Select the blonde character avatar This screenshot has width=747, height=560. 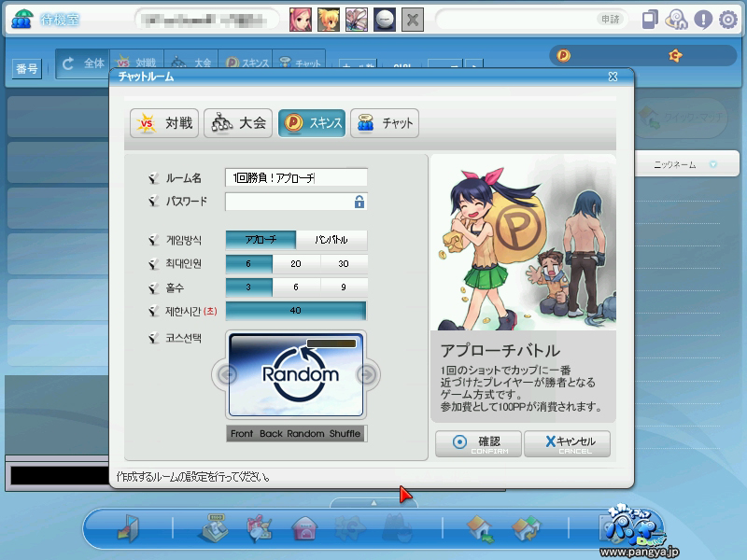click(329, 20)
